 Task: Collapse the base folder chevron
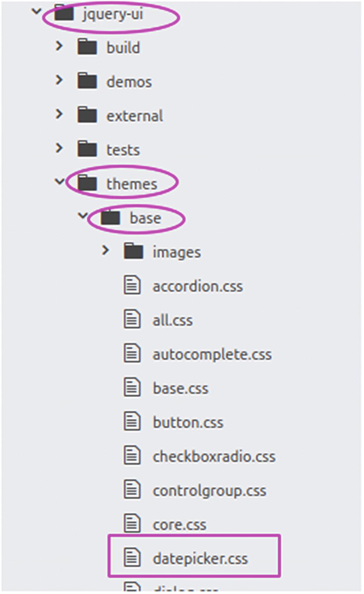tap(83, 216)
